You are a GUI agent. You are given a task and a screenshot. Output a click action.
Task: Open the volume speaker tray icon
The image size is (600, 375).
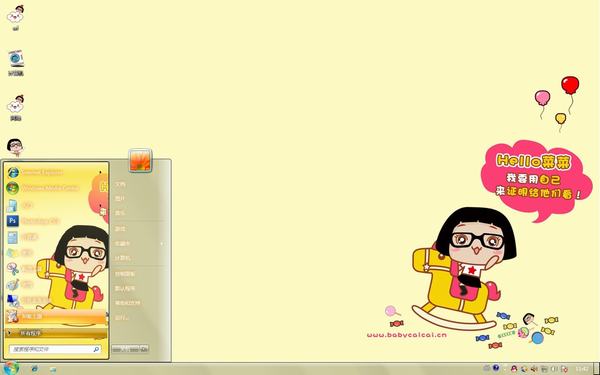click(534, 369)
